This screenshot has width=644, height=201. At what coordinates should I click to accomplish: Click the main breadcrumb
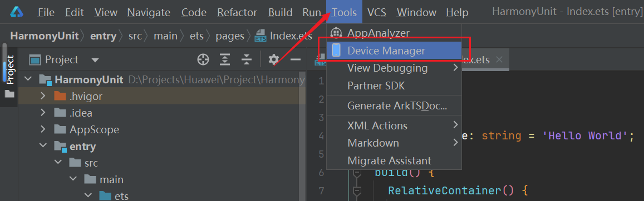[x=165, y=36]
